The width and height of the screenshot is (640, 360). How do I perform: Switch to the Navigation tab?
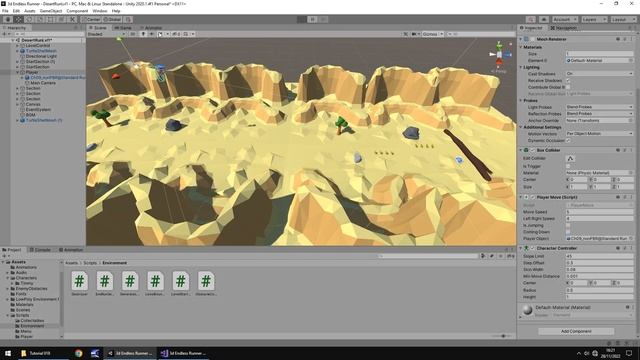(x=564, y=28)
